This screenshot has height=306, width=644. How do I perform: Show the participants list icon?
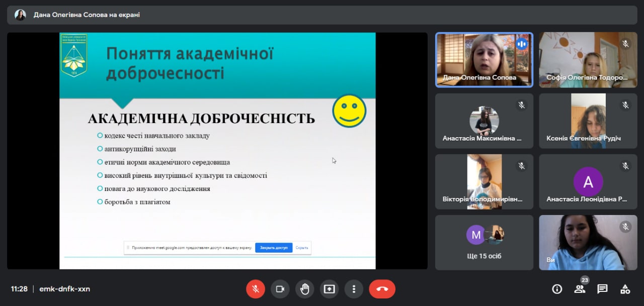click(580, 289)
